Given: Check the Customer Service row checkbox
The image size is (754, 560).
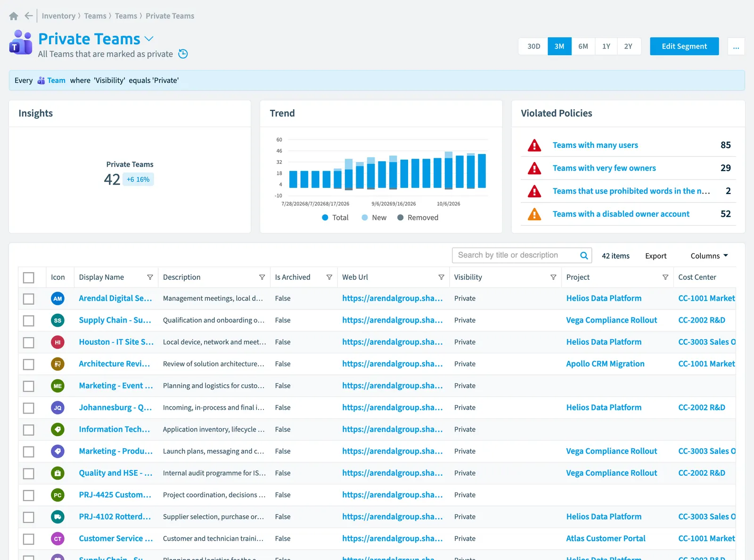Looking at the screenshot, I should point(29,539).
